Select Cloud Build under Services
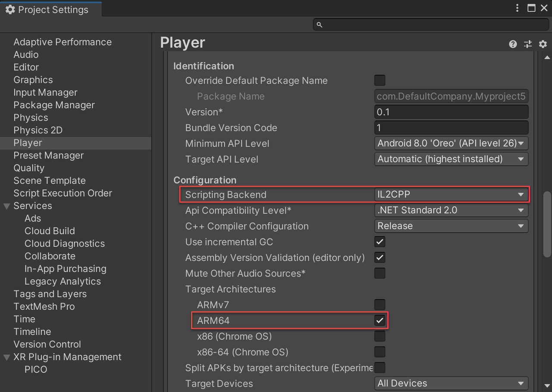 click(x=50, y=231)
